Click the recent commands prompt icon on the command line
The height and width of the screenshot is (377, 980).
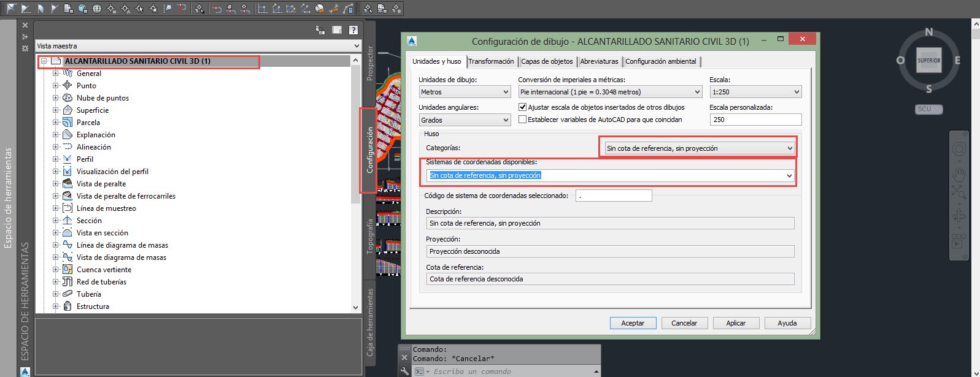tap(420, 371)
